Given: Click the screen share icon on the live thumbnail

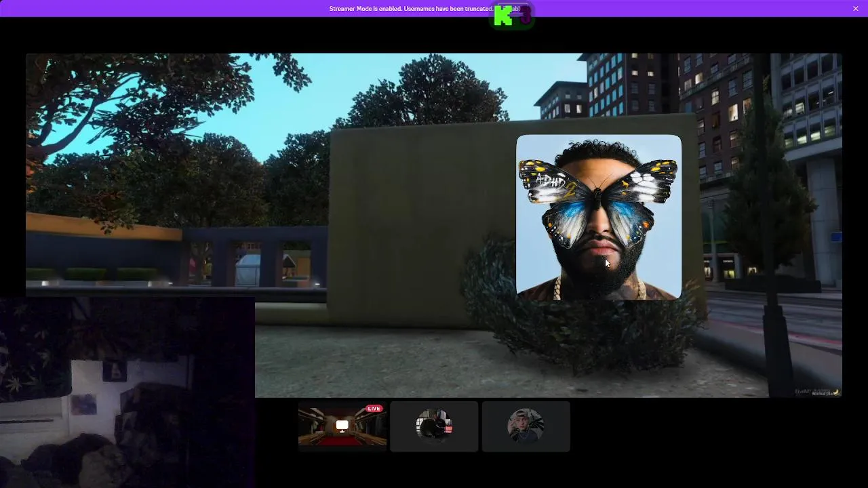Looking at the screenshot, I should point(342,426).
